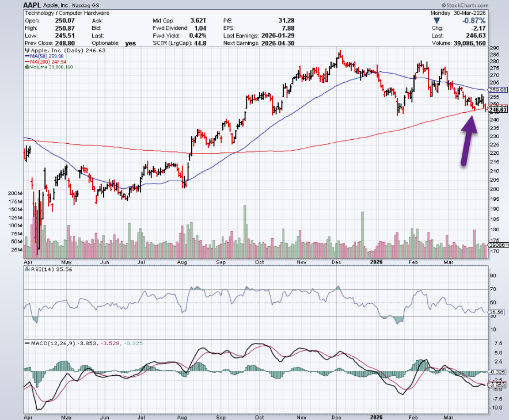The image size is (509, 420).
Task: Click the 2026 year marker on price axis
Action: (x=375, y=261)
